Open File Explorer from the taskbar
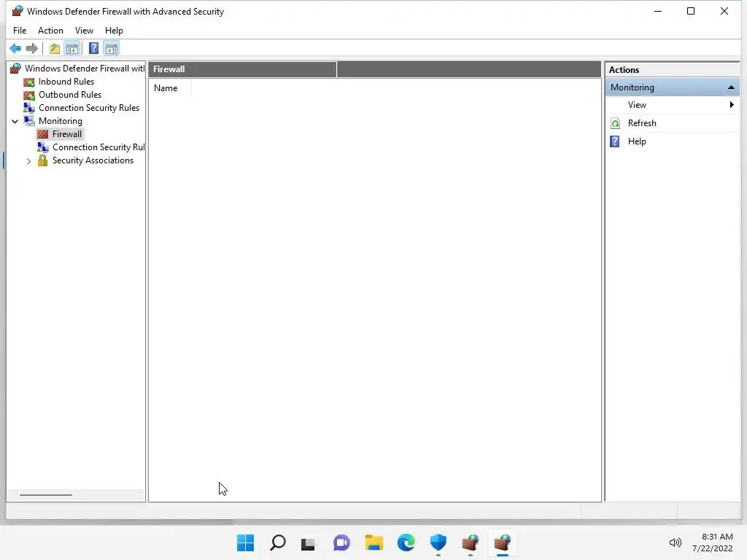This screenshot has width=747, height=560. coord(374,542)
